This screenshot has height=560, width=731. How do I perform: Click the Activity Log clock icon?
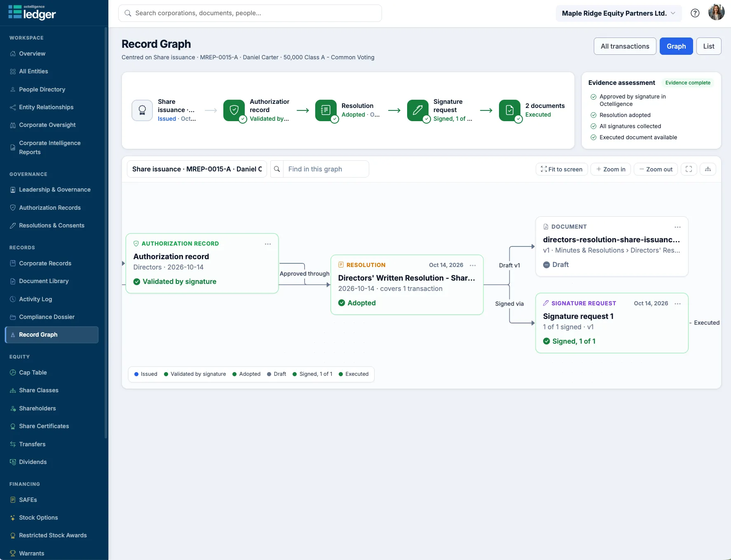click(13, 299)
